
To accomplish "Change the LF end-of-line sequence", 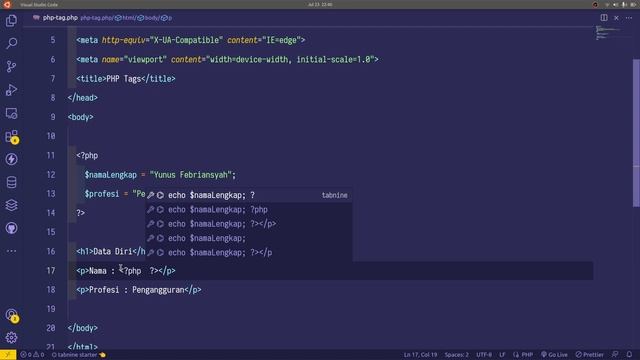I will click(x=502, y=355).
